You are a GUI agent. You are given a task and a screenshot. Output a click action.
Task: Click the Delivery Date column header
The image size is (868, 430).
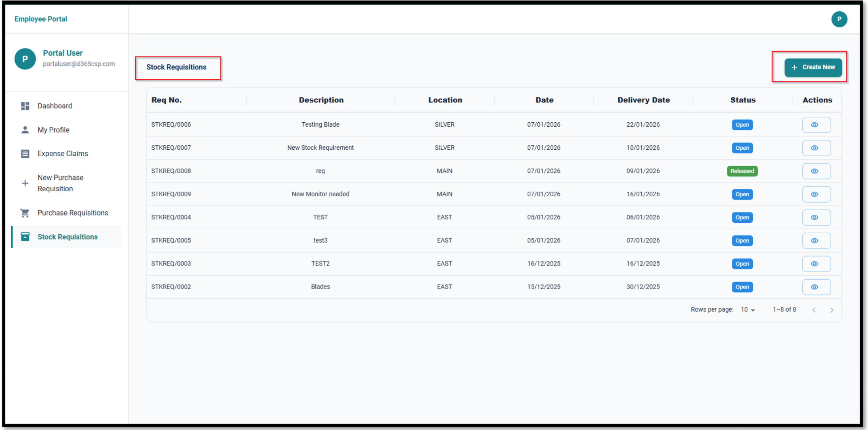[x=643, y=100]
